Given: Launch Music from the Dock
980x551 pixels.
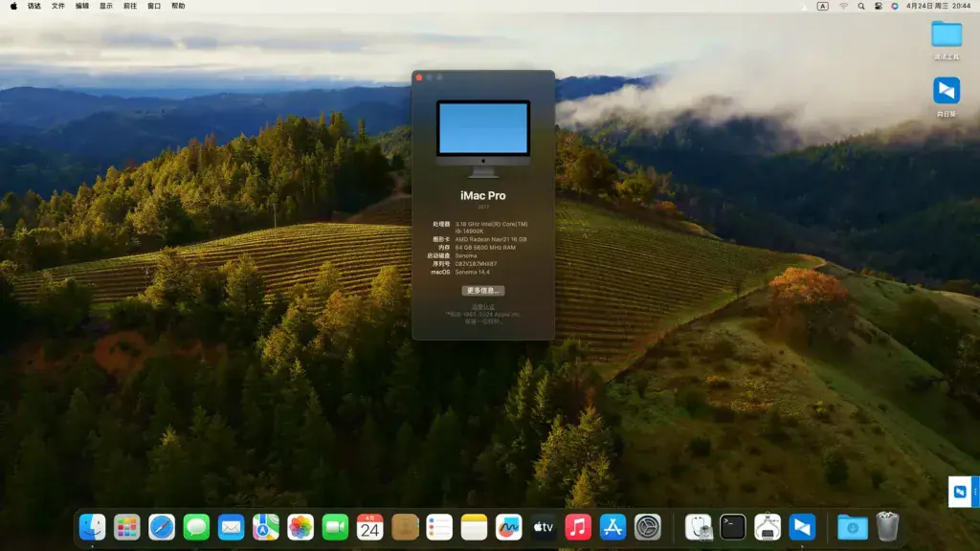Looking at the screenshot, I should click(578, 527).
